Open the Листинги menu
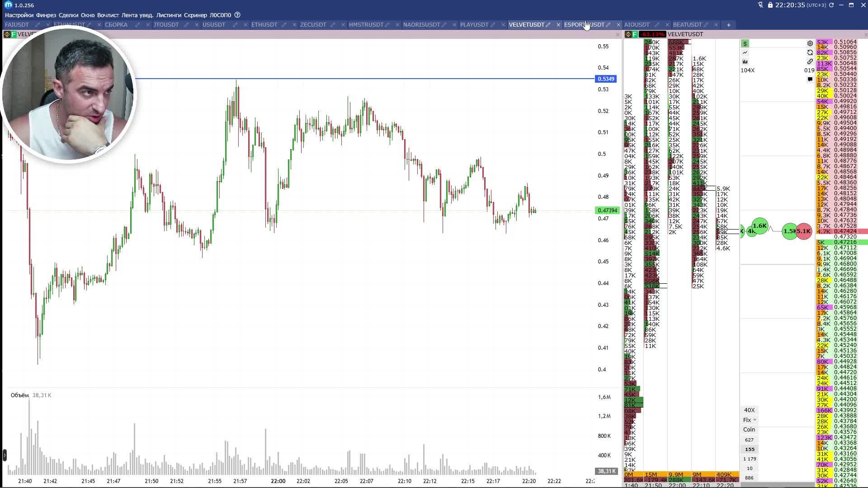The image size is (868, 488). [169, 15]
